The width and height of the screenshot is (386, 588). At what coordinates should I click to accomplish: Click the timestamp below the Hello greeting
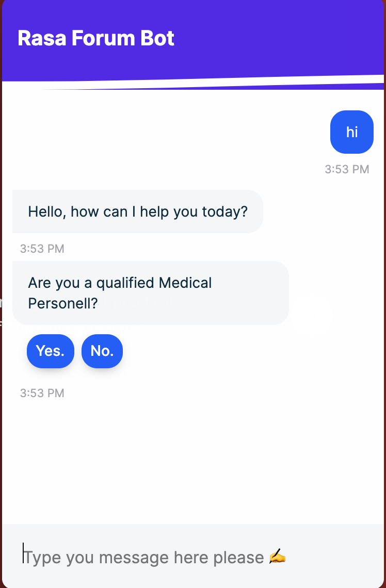[42, 249]
